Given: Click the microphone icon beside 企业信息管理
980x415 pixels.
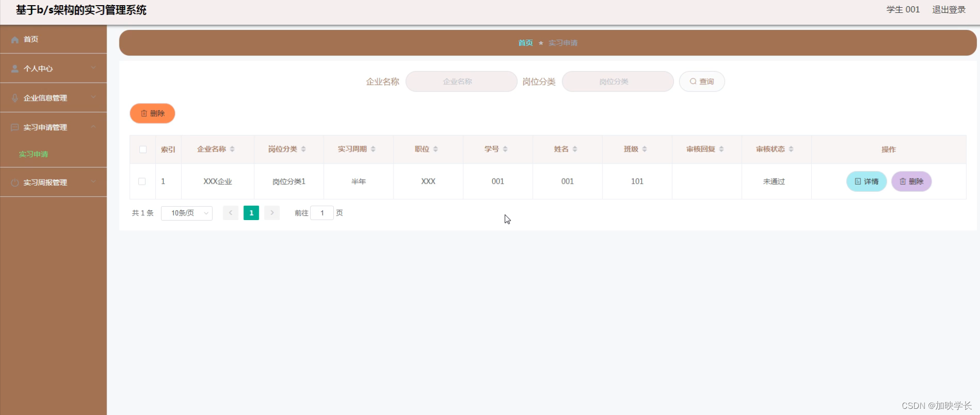Looking at the screenshot, I should (15, 98).
